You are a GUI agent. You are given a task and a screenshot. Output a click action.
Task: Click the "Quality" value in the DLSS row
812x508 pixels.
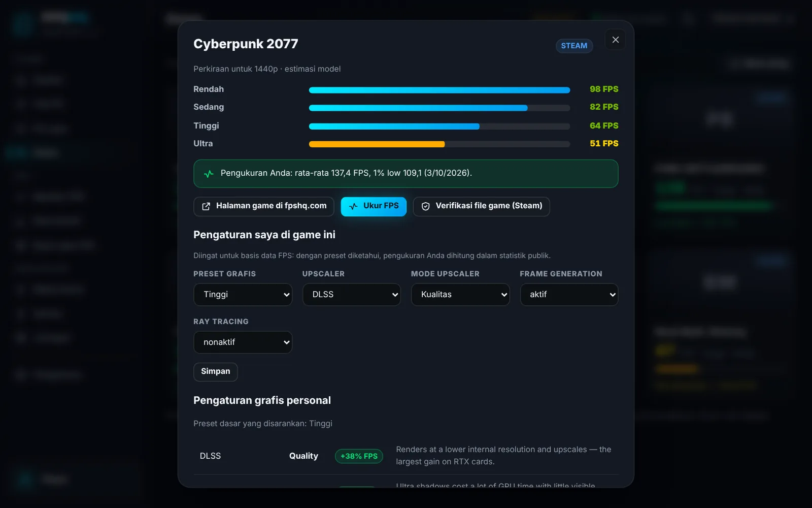303,456
